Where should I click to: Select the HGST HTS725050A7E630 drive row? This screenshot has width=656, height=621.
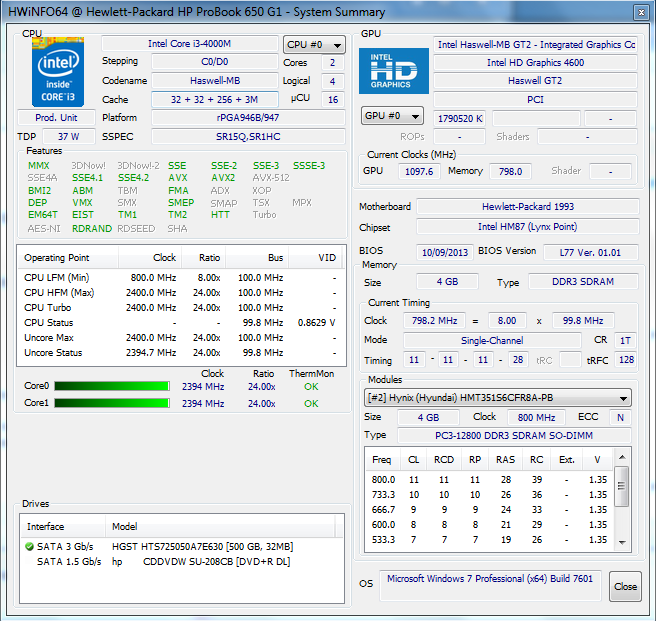pos(182,547)
